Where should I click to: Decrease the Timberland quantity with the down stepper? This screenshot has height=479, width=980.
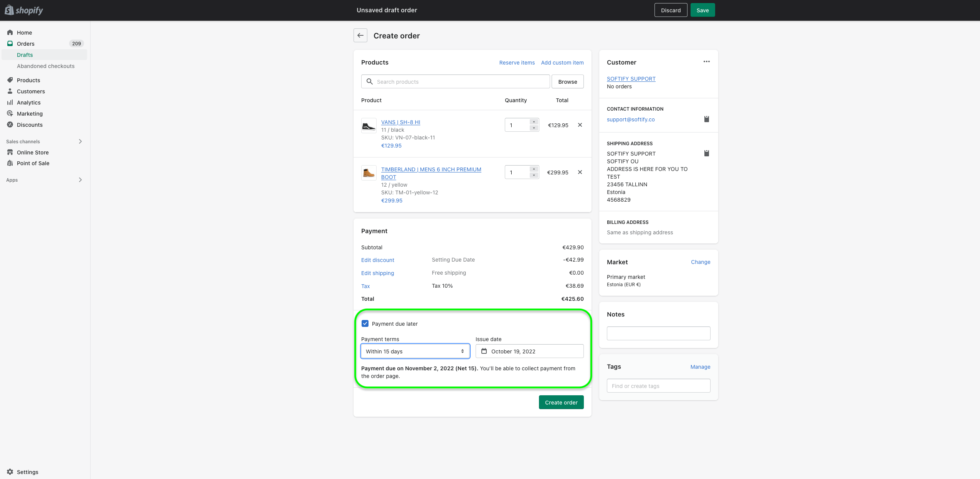pyautogui.click(x=534, y=176)
